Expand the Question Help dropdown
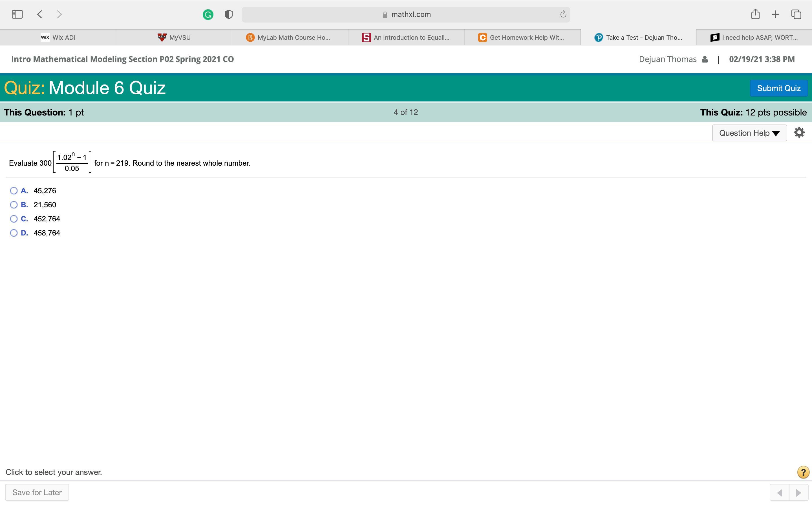 point(749,133)
